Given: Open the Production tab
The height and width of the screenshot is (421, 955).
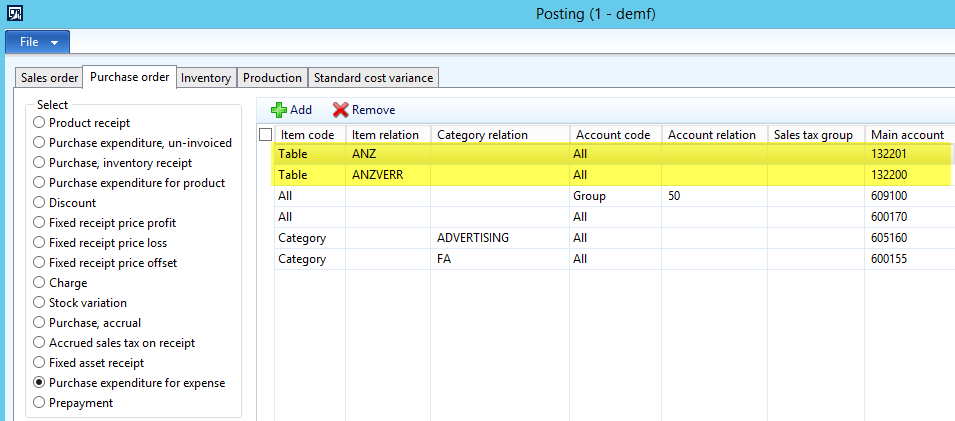Looking at the screenshot, I should (272, 78).
